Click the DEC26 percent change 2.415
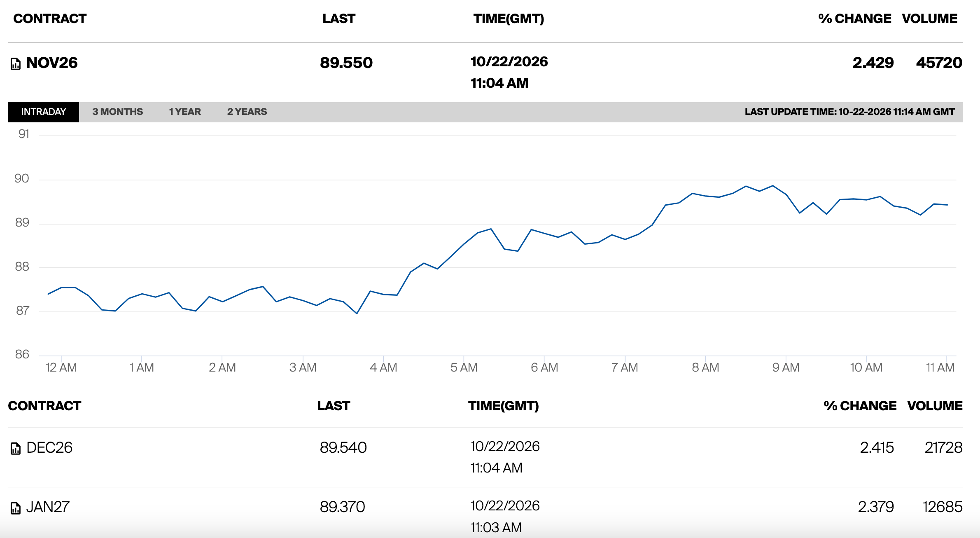 877,448
